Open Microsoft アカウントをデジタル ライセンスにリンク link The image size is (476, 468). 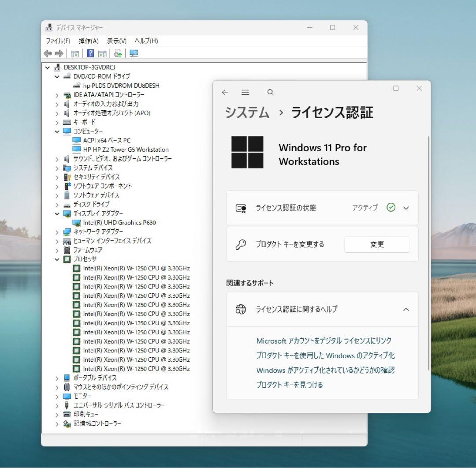324,341
